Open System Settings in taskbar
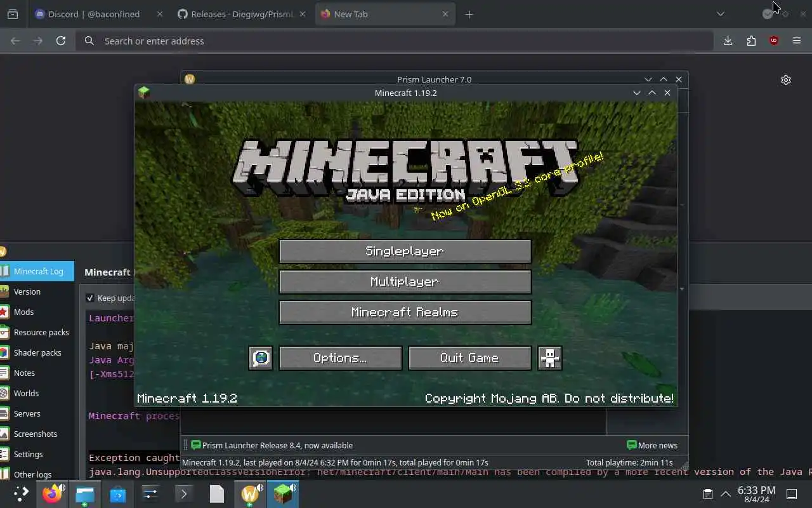The height and width of the screenshot is (508, 812). pyautogui.click(x=150, y=493)
